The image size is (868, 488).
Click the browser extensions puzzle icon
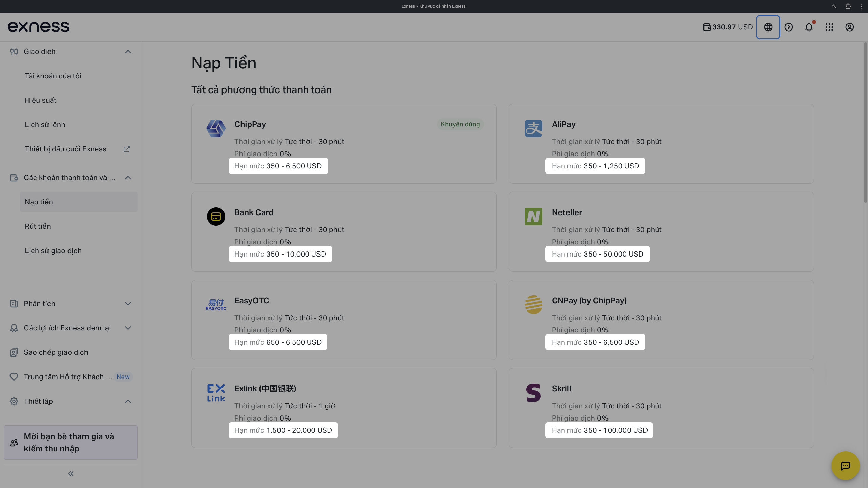point(848,6)
